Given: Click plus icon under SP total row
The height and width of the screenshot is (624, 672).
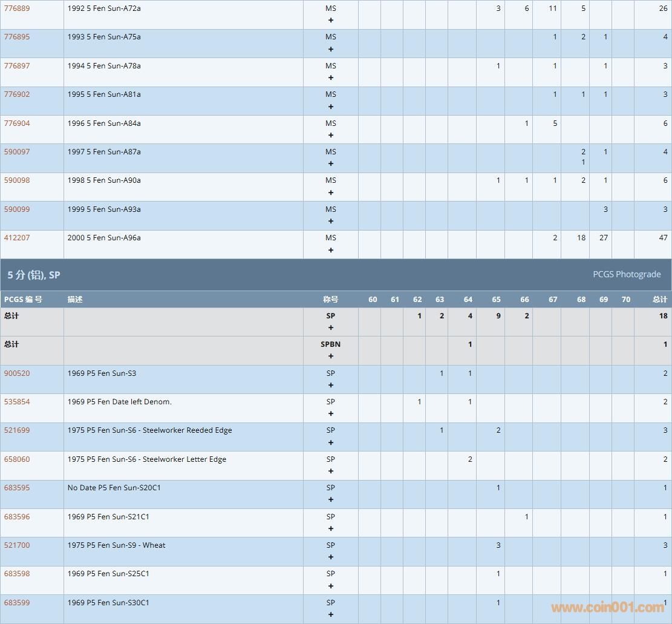Looking at the screenshot, I should tap(331, 327).
